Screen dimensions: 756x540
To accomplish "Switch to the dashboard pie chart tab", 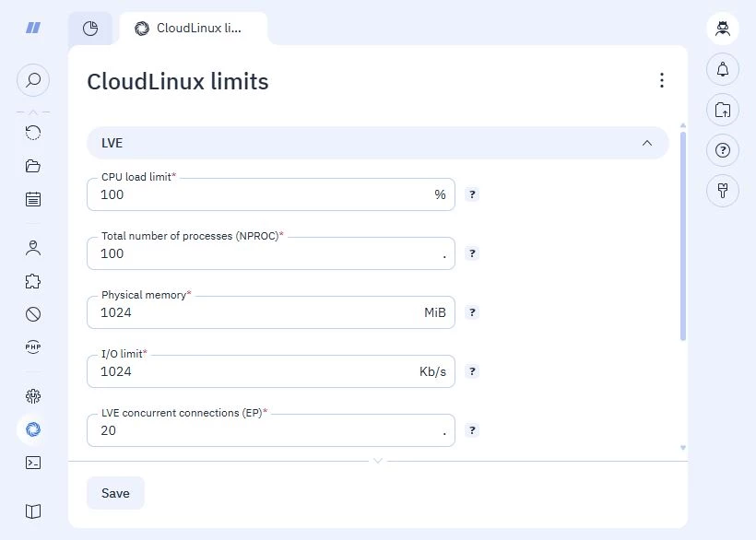I will [90, 29].
